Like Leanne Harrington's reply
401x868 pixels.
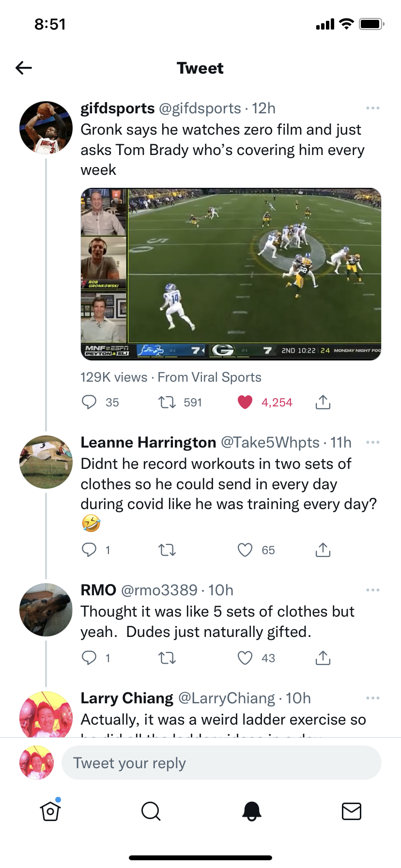245,550
